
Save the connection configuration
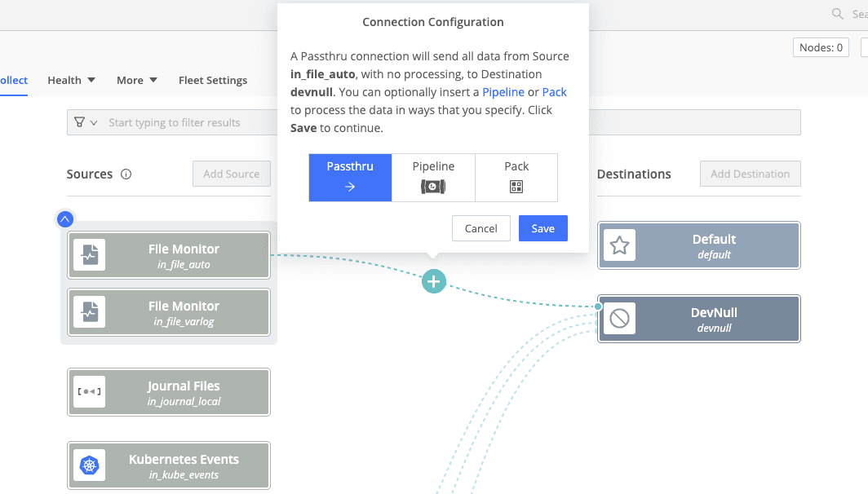[x=542, y=228]
